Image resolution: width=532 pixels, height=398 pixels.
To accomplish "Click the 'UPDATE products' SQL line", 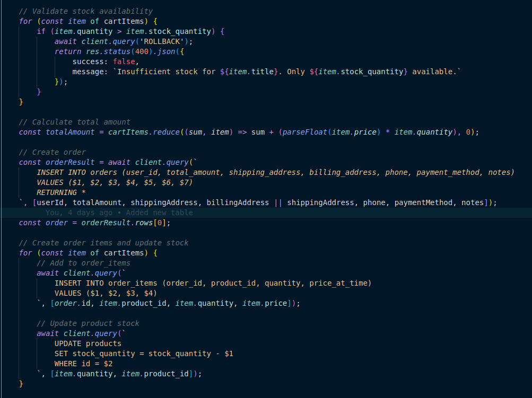I will (88, 343).
